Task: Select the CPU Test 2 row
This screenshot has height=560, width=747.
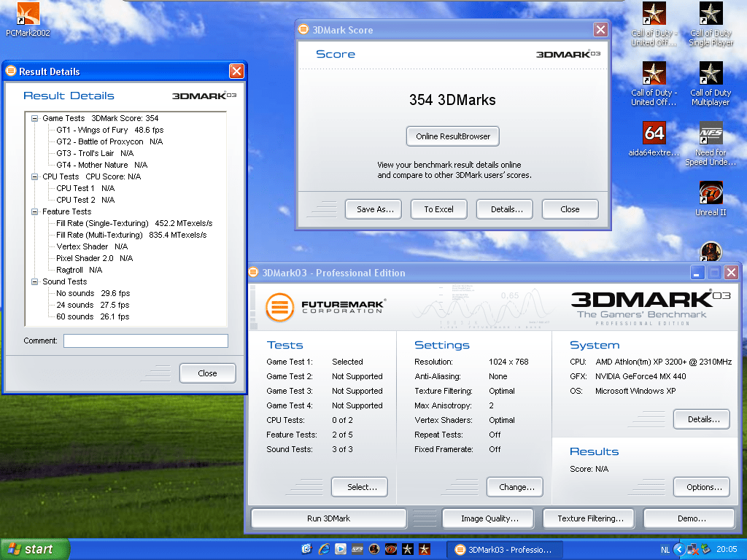Action: [85, 200]
